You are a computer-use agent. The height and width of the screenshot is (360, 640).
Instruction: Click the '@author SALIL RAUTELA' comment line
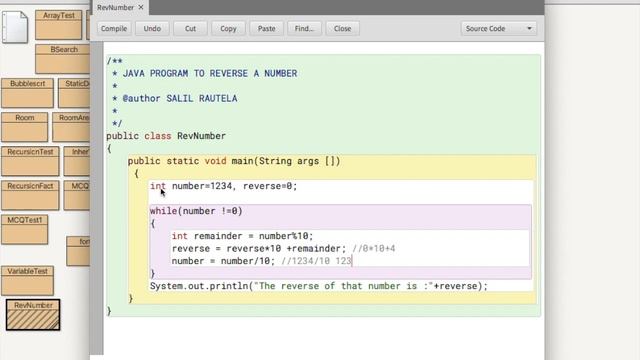[x=180, y=98]
